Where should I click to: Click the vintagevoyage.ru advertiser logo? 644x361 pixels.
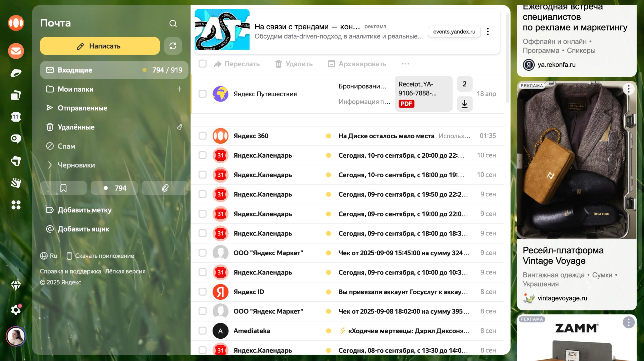(x=529, y=298)
